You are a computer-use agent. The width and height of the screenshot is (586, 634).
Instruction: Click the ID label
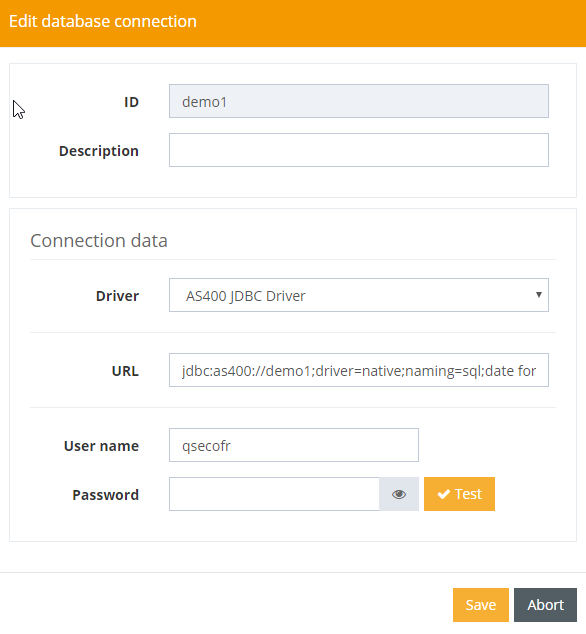coord(131,102)
